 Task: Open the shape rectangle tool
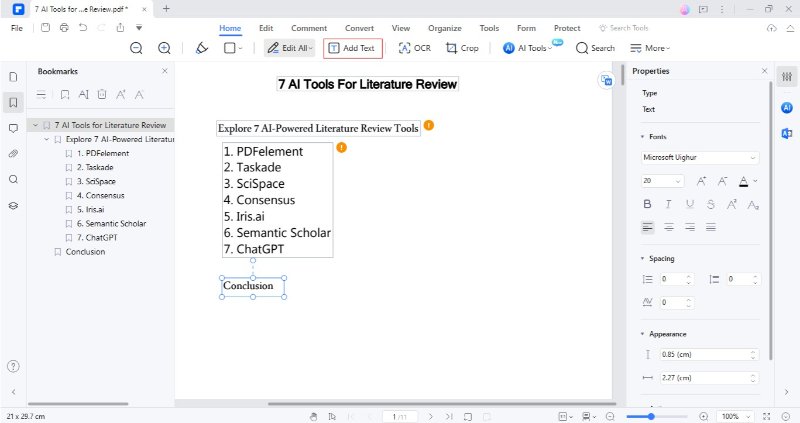point(230,48)
